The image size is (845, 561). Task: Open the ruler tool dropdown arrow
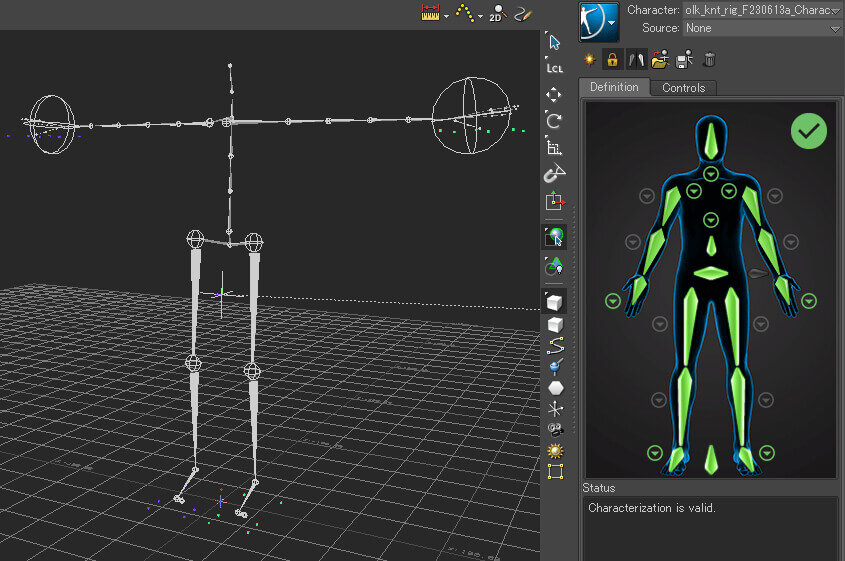coord(446,16)
